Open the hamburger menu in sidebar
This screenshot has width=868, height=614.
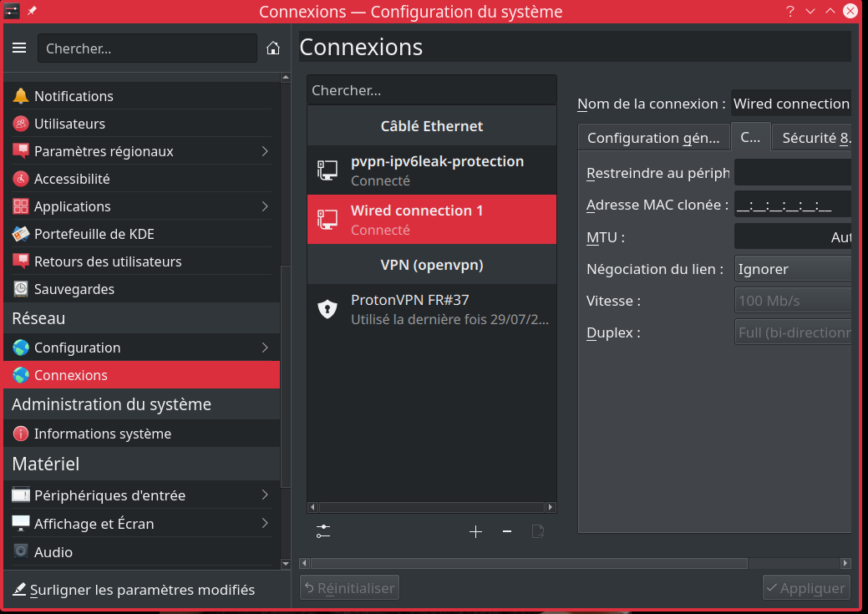click(19, 48)
